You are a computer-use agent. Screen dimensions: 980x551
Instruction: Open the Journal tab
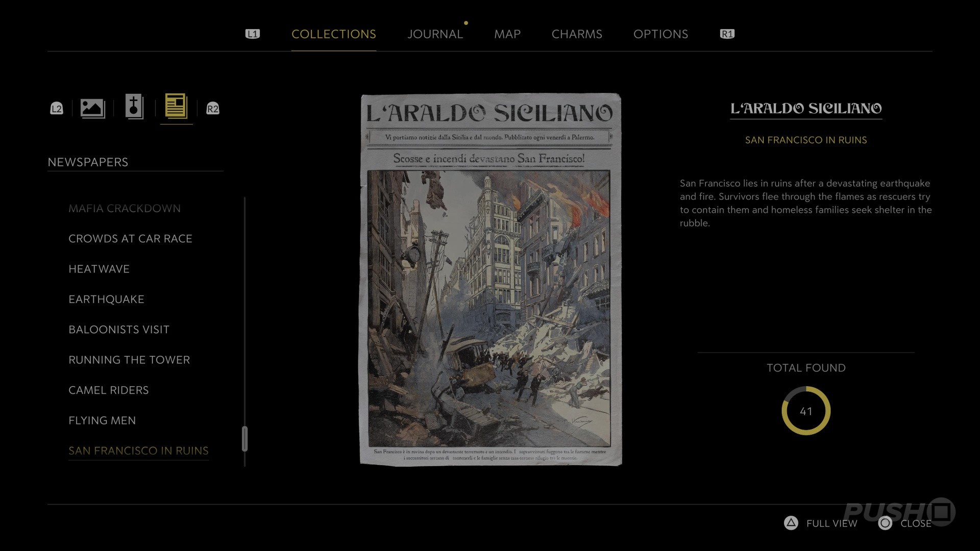[435, 34]
